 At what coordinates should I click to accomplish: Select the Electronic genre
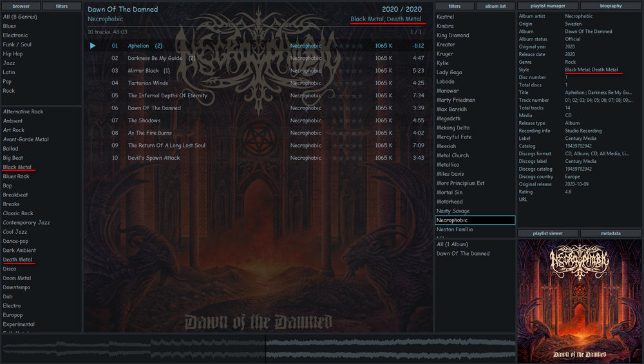click(x=15, y=35)
